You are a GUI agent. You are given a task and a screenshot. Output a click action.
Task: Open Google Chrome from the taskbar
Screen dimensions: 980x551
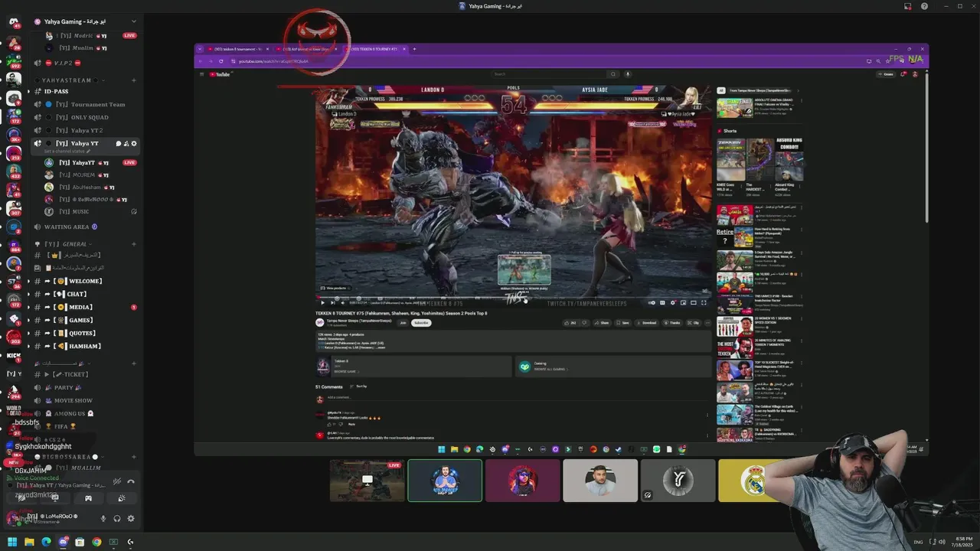pyautogui.click(x=96, y=542)
